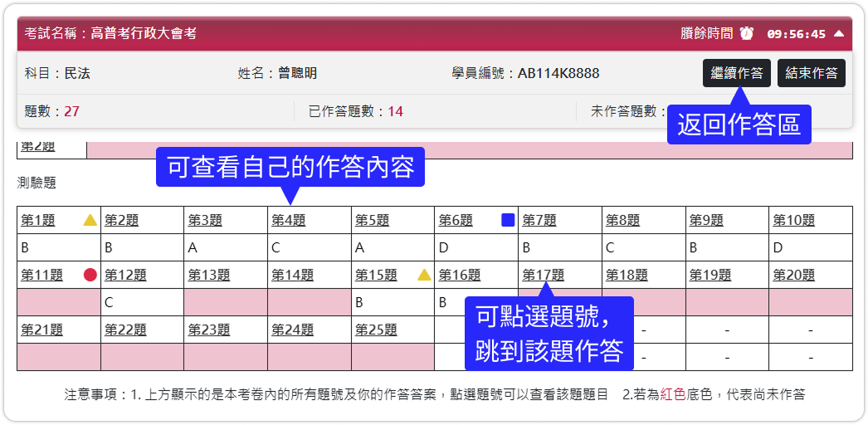Go to question 第4題
The height and width of the screenshot is (425, 868).
click(x=289, y=220)
